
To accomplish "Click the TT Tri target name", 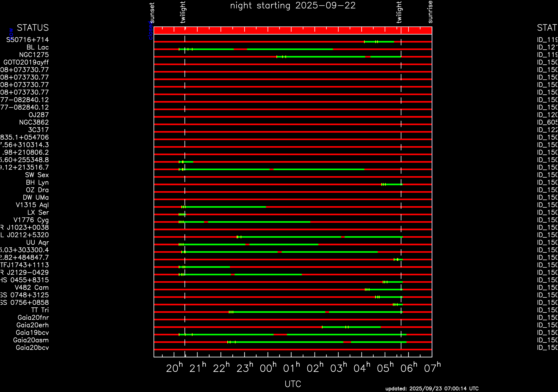I will pyautogui.click(x=40, y=310).
